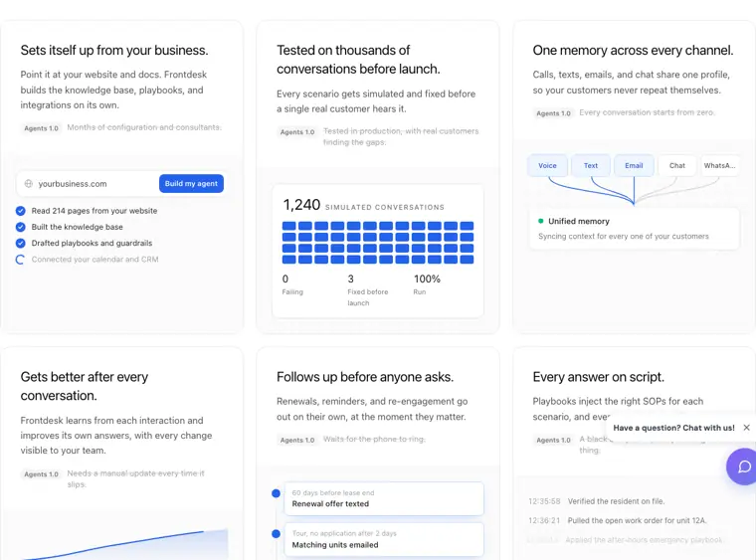Click the green Unified memory status dot
Screen dimensions: 756x560
pos(540,221)
